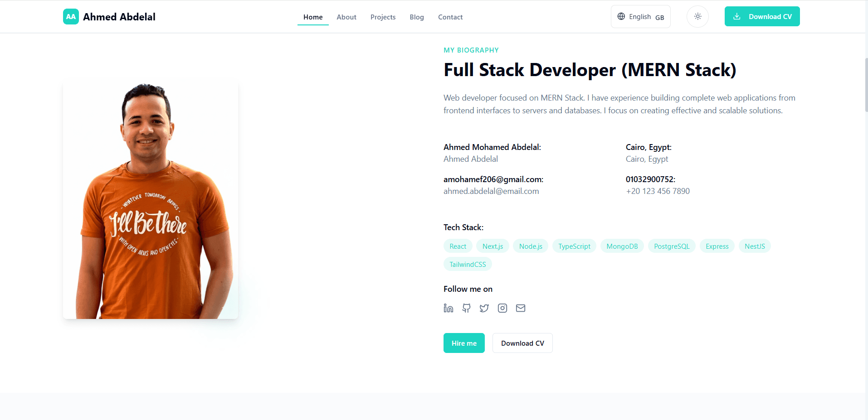Open the About nav link
This screenshot has width=868, height=420.
click(x=346, y=17)
